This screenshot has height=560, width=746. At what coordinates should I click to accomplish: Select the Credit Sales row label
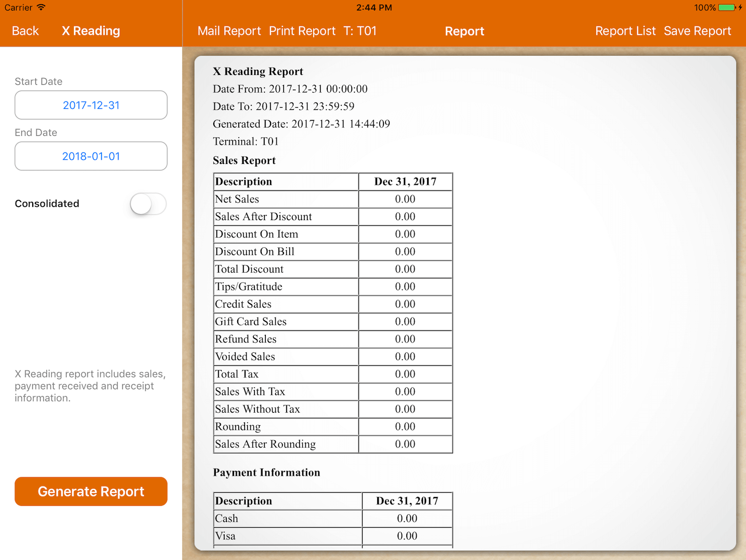point(243,304)
